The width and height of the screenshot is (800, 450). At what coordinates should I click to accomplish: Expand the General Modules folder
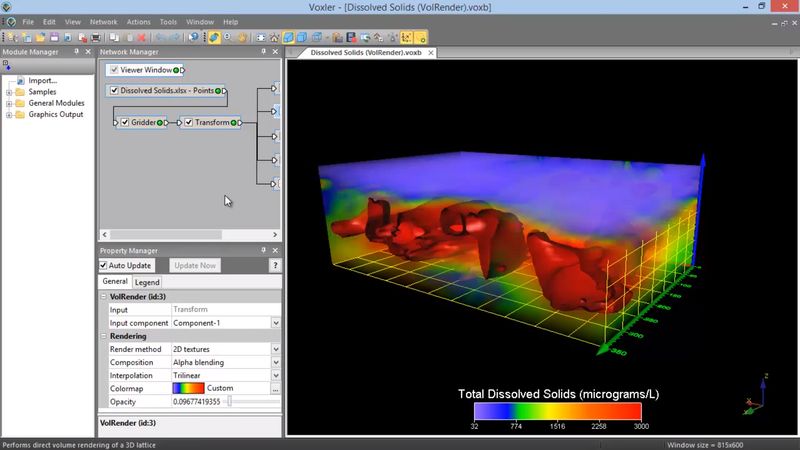pyautogui.click(x=9, y=103)
